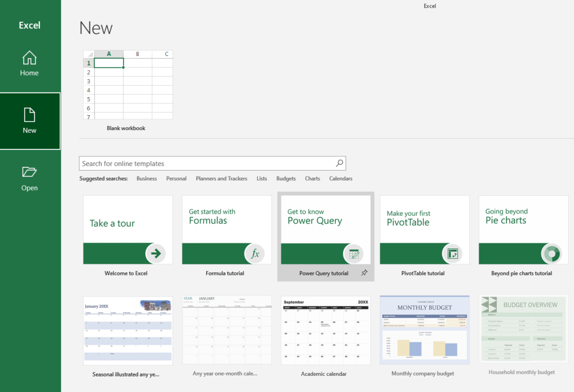574x392 pixels.
Task: Click the Any year one-month calendar caption
Action: tap(225, 373)
